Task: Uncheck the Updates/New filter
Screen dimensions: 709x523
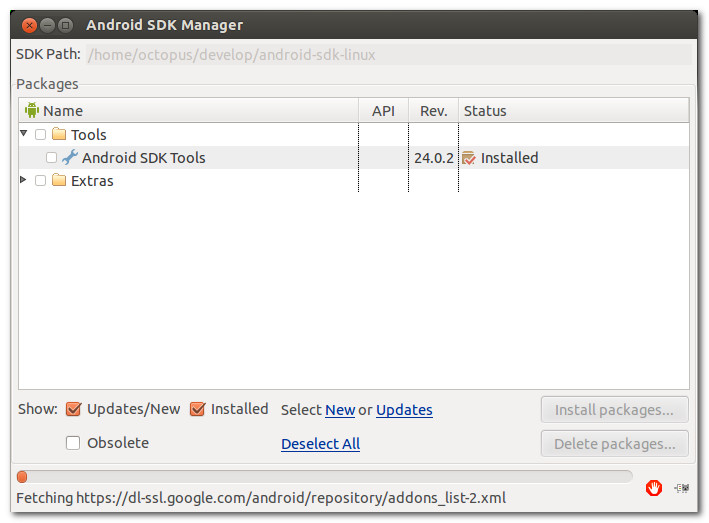Action: [73, 409]
